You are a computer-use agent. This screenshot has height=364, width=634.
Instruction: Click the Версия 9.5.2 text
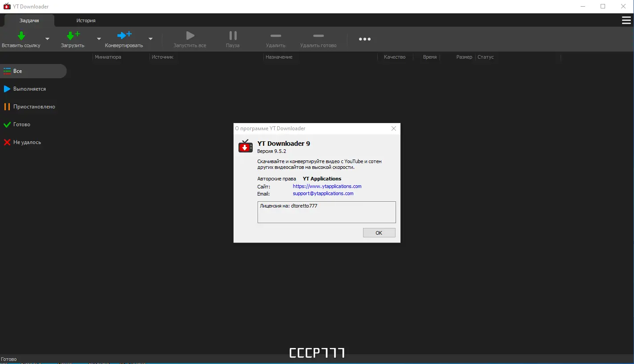(272, 151)
